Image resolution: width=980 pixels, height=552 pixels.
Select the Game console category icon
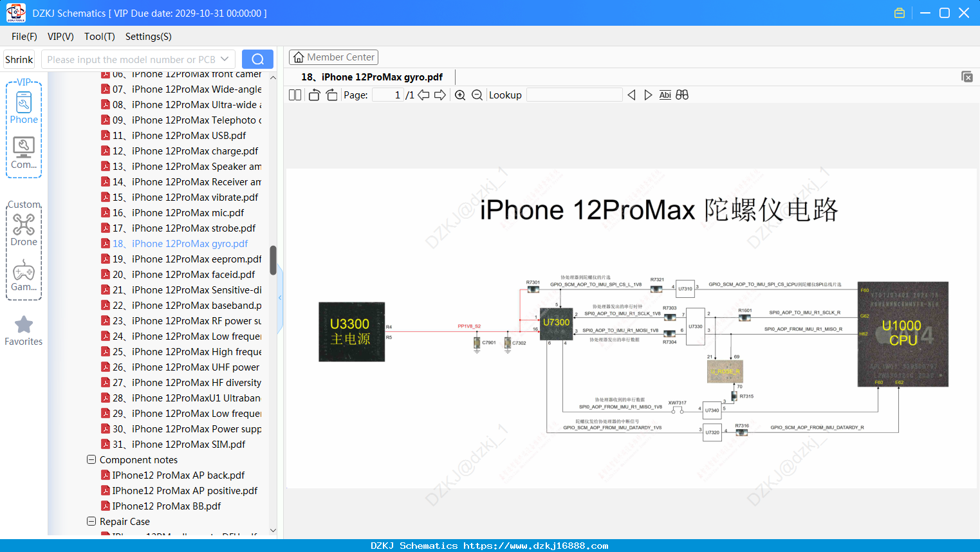point(24,275)
